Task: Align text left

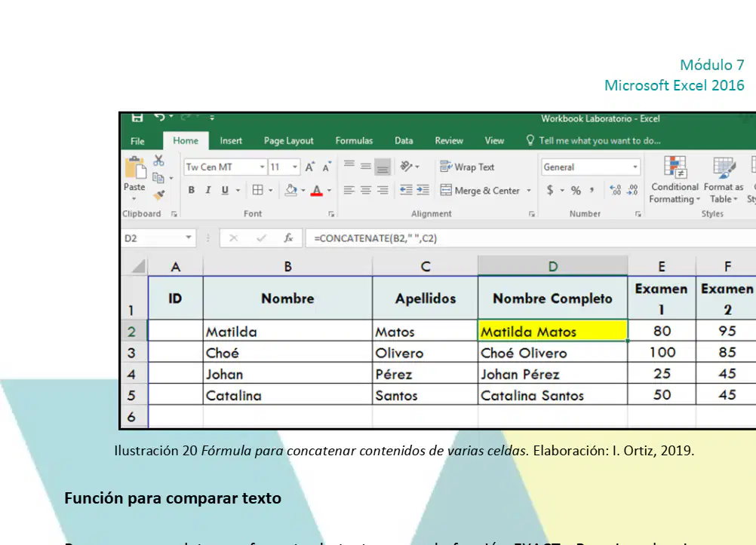Action: pyautogui.click(x=349, y=191)
